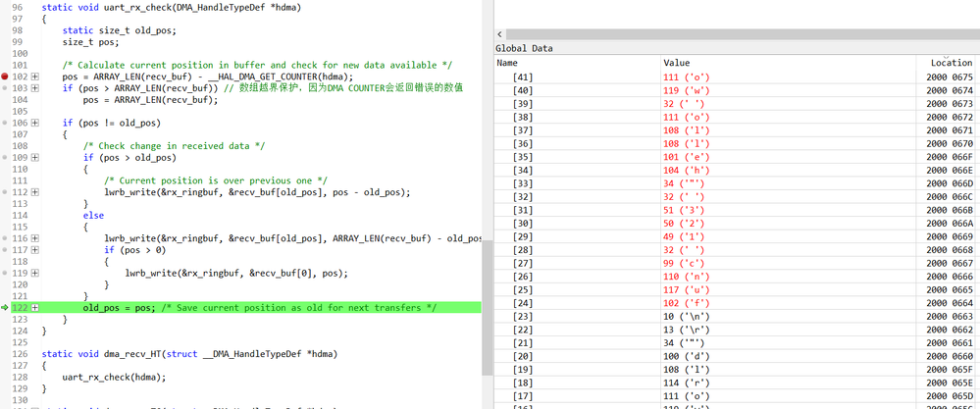The height and width of the screenshot is (409, 980).
Task: Click location 2000 0661 in row [21]
Action: pyautogui.click(x=950, y=343)
